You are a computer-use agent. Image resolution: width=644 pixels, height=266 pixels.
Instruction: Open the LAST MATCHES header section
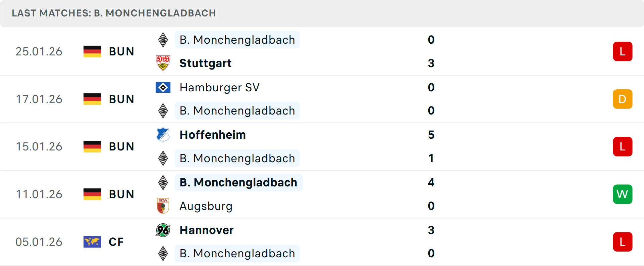click(114, 13)
